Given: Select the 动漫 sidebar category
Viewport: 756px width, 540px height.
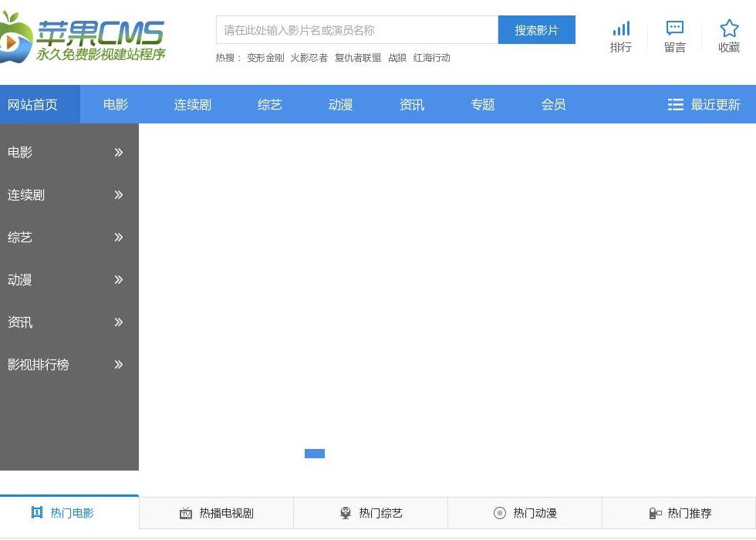Looking at the screenshot, I should pos(20,279).
